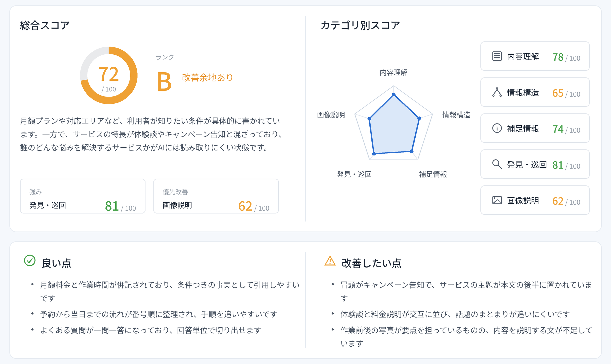
Task: Click the 発見・巡回 magnifier icon
Action: tap(497, 164)
